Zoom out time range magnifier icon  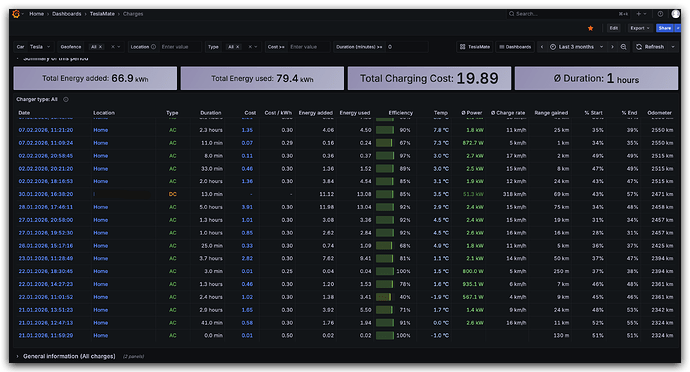pyautogui.click(x=624, y=47)
